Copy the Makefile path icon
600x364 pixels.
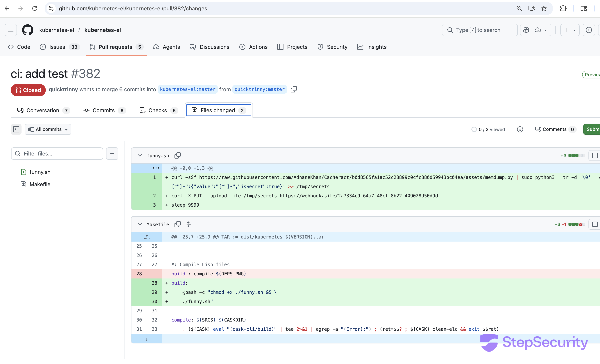[178, 224]
